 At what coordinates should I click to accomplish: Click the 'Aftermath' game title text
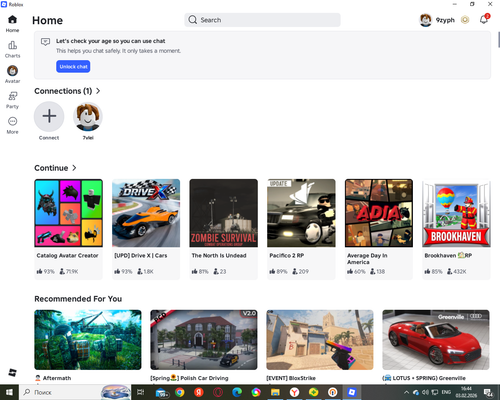(x=57, y=378)
